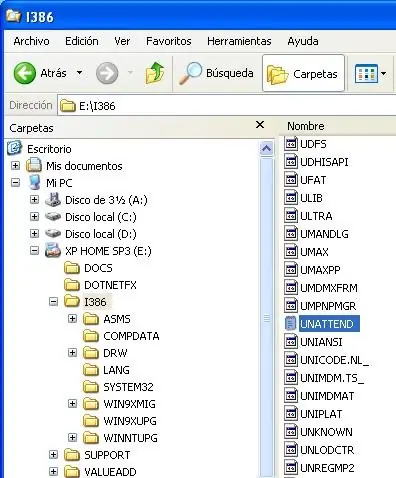Select the ULTRA file icon
Image resolution: width=396 pixels, height=478 pixels.
(x=291, y=216)
